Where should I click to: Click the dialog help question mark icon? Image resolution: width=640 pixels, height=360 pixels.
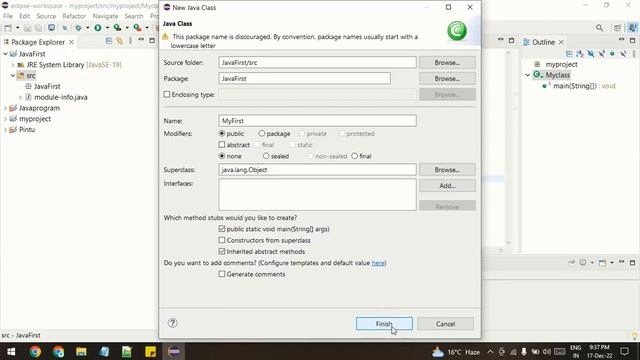click(173, 323)
